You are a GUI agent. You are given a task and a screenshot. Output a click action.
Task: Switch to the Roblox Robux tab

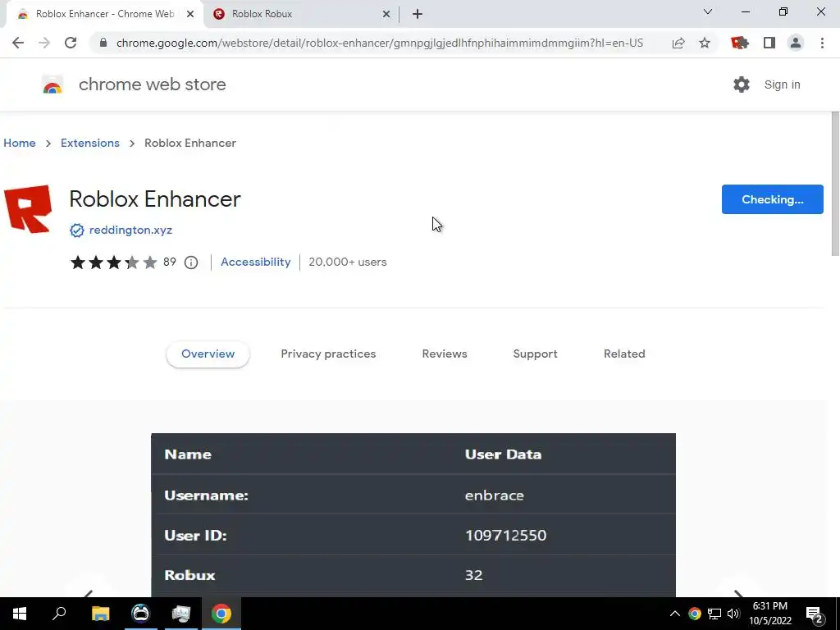click(x=302, y=14)
